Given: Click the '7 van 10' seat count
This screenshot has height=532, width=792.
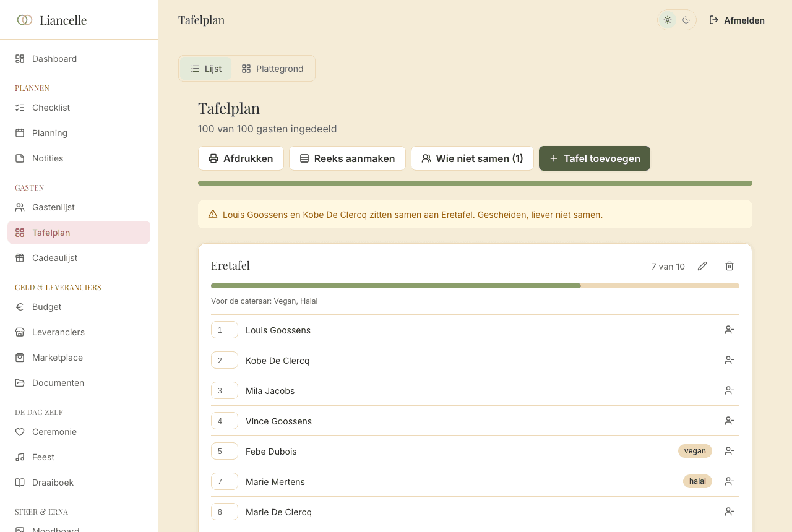Looking at the screenshot, I should point(668,267).
